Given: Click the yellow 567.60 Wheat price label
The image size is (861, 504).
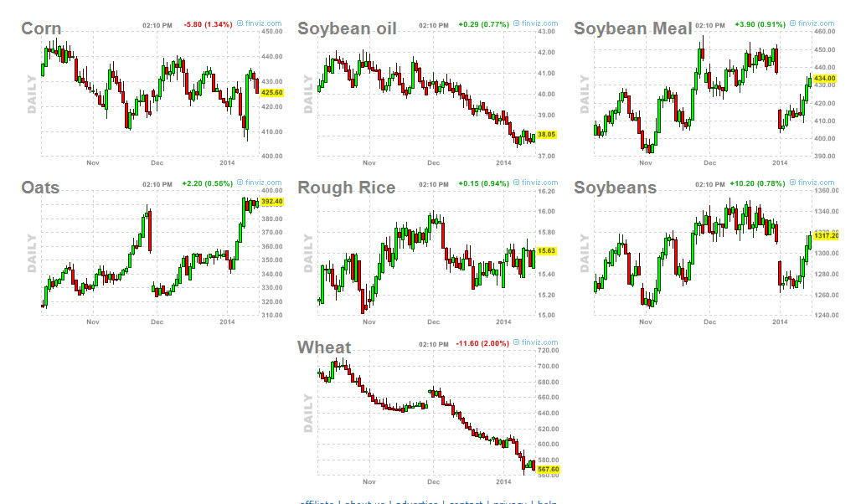Looking at the screenshot, I should click(548, 470).
